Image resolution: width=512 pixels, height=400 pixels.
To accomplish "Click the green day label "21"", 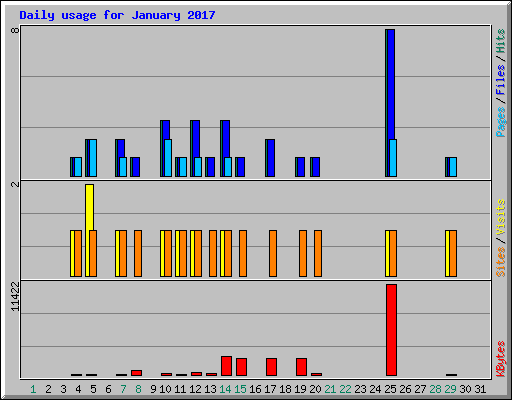I will click(x=330, y=389).
